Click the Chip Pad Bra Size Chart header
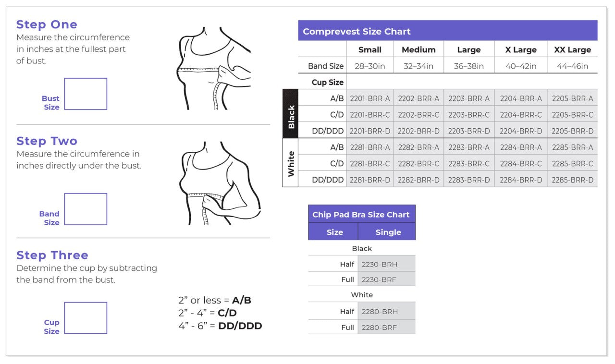 point(361,215)
